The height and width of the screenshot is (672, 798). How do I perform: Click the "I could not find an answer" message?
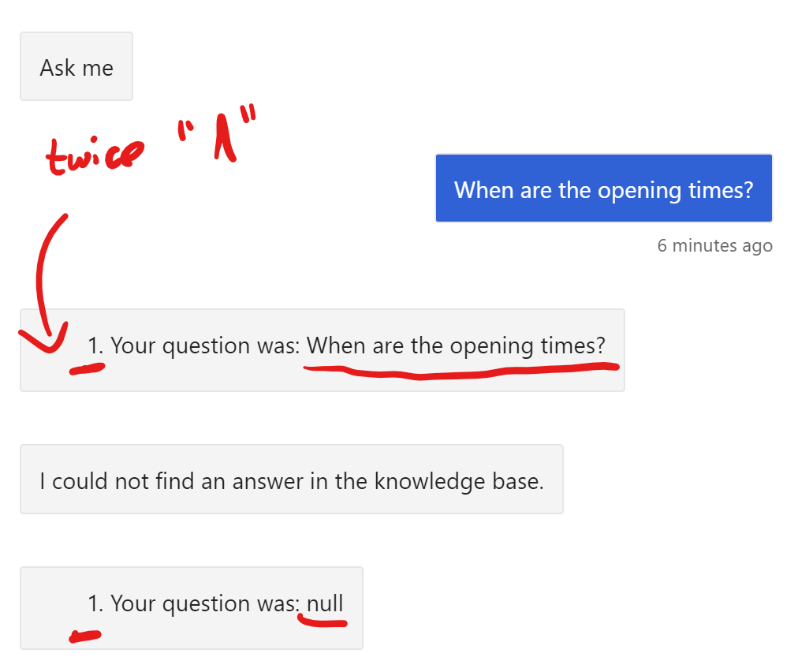[x=292, y=479]
